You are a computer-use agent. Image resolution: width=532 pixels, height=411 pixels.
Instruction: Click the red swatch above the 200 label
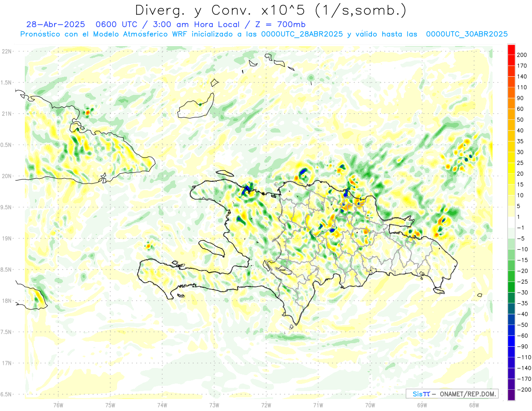pyautogui.click(x=511, y=50)
